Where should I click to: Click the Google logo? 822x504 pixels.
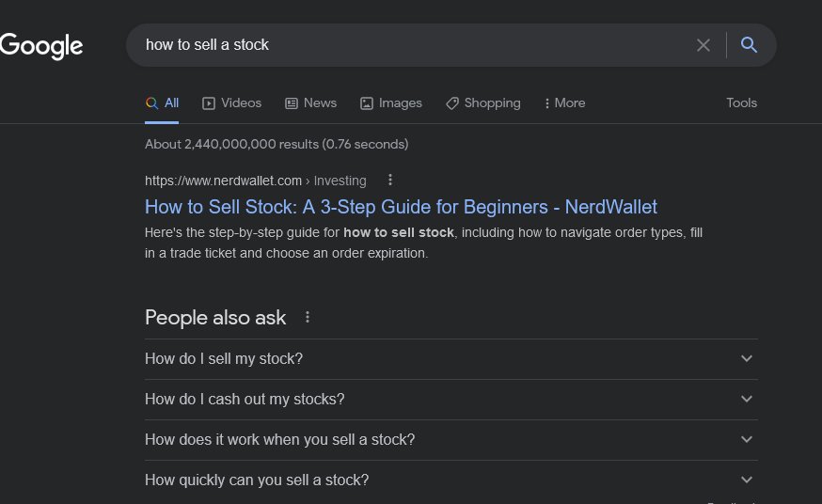40,46
